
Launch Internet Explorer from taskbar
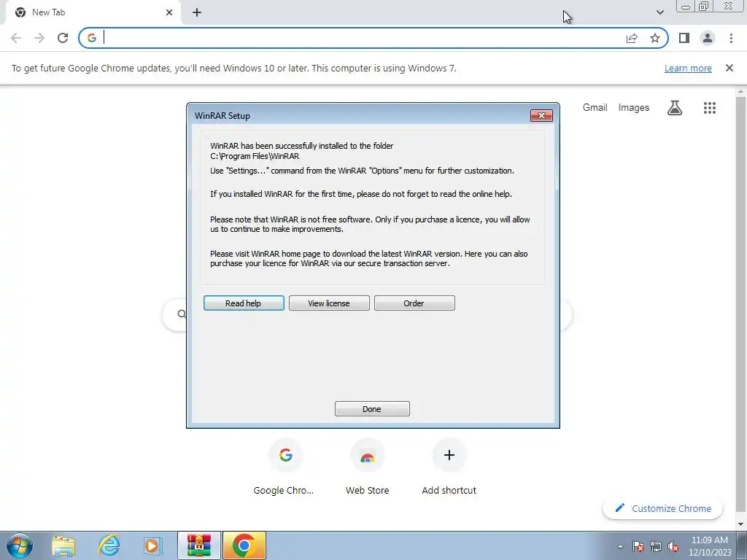coord(109,545)
